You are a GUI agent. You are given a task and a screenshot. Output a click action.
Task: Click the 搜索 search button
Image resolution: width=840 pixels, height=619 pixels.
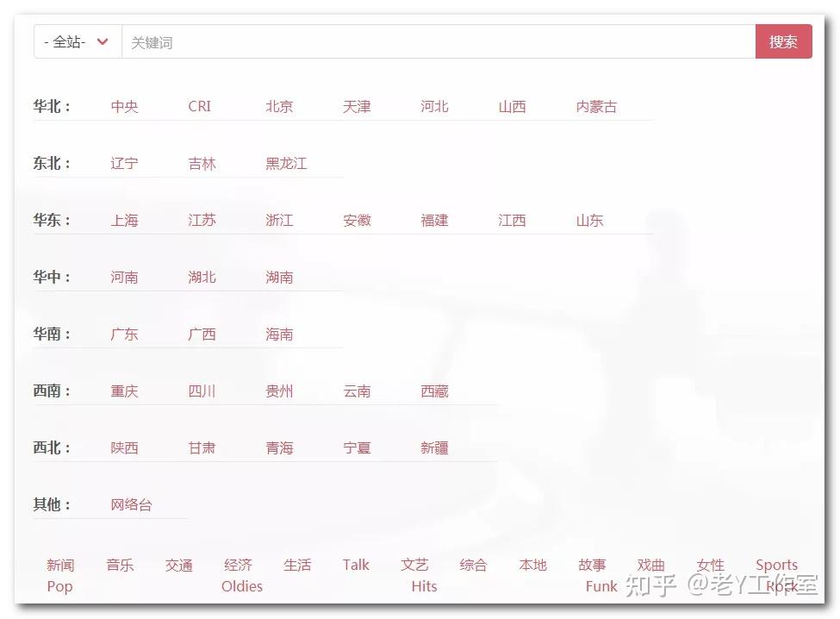(x=784, y=41)
